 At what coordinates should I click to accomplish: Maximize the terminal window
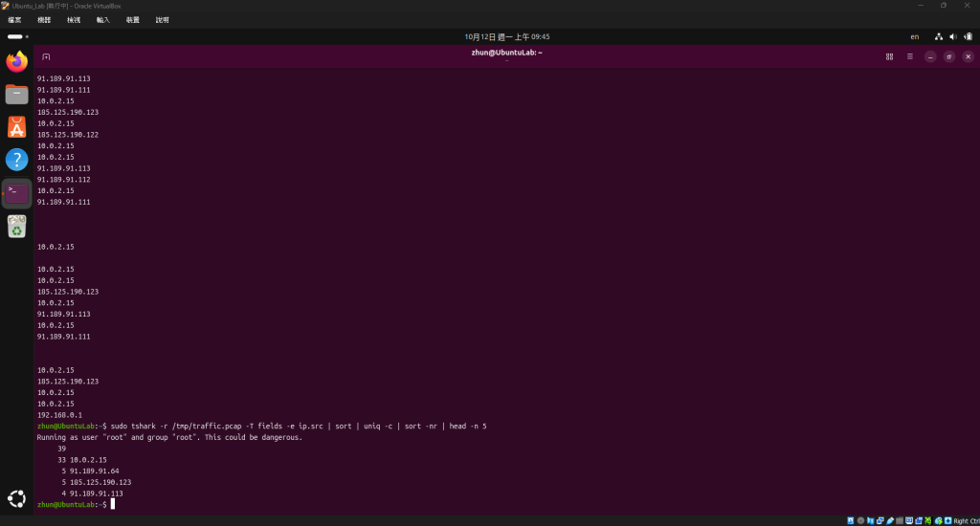pos(948,56)
